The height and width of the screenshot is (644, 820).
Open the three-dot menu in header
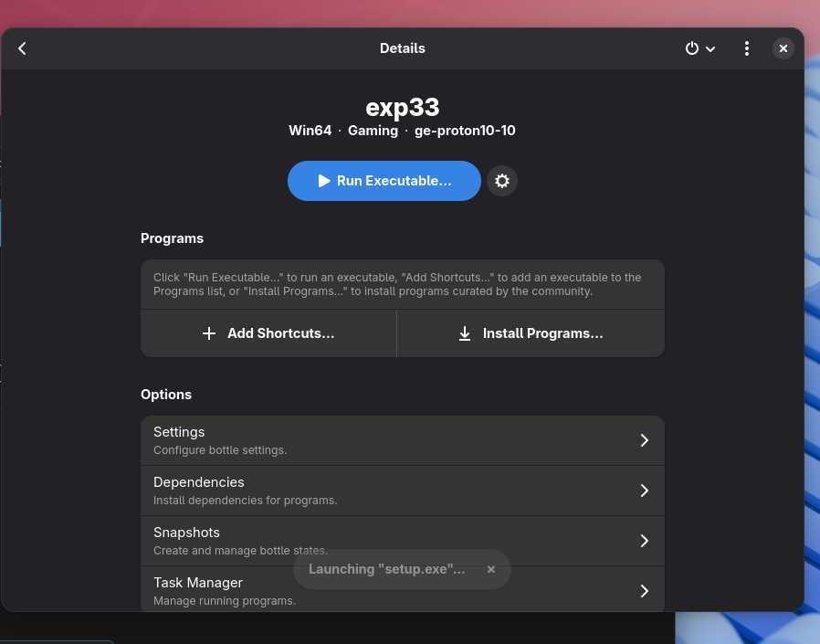pyautogui.click(x=747, y=48)
